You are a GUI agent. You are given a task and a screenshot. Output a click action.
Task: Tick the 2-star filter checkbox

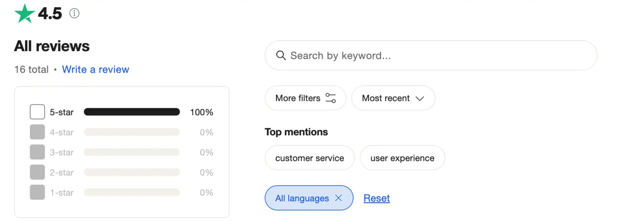(x=37, y=172)
